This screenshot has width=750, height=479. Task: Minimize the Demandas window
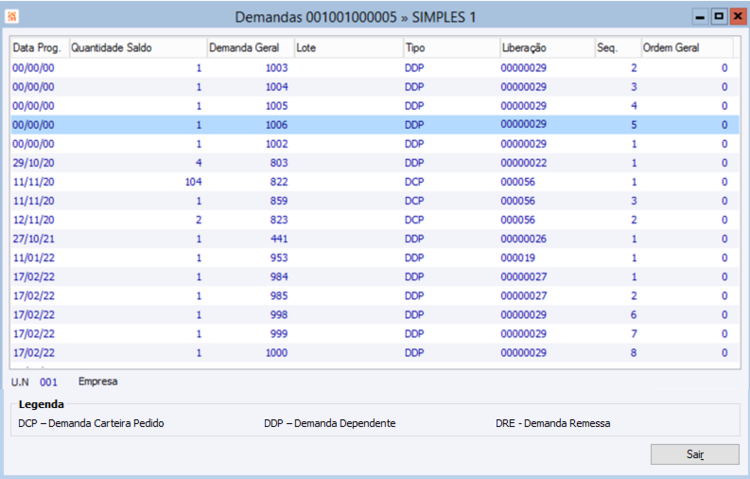[x=700, y=17]
